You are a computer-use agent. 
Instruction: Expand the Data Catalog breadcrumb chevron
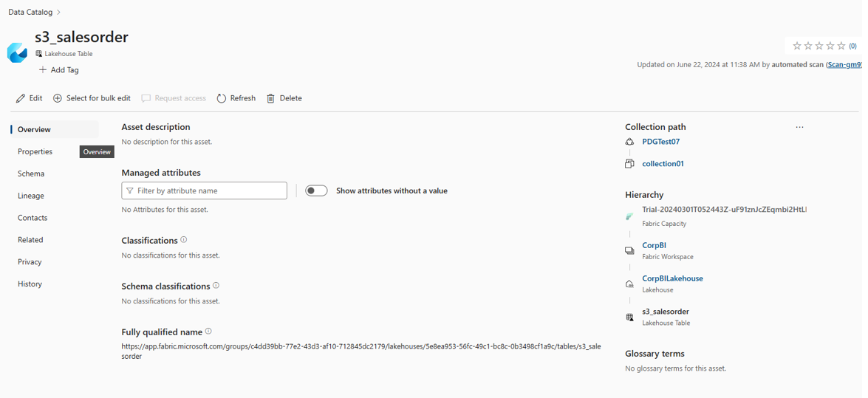coord(58,12)
